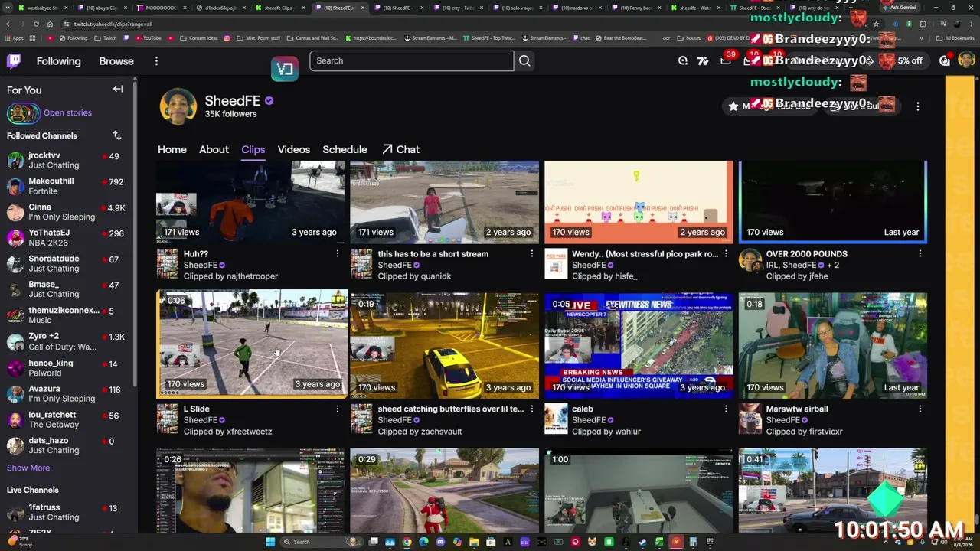Open your account avatar menu at top right
The width and height of the screenshot is (980, 551).
pos(966,60)
